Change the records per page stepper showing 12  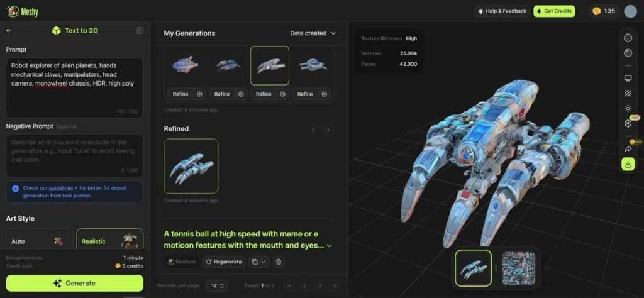tap(217, 285)
